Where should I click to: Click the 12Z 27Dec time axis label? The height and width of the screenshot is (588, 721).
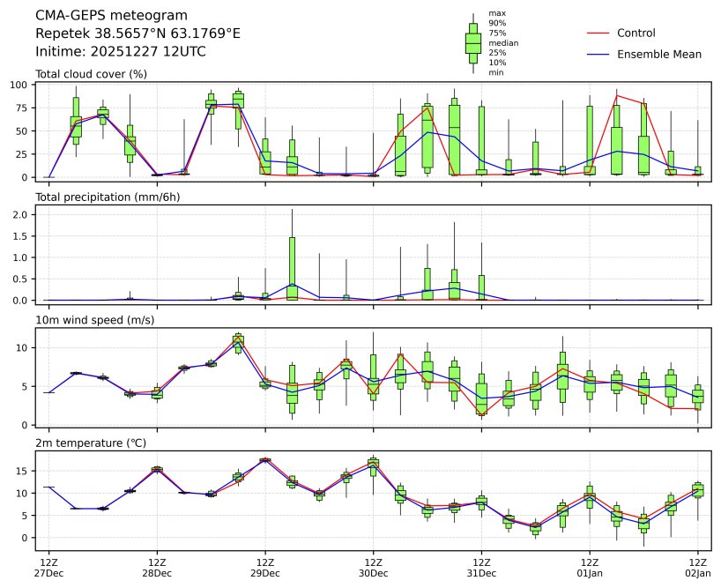coord(48,568)
